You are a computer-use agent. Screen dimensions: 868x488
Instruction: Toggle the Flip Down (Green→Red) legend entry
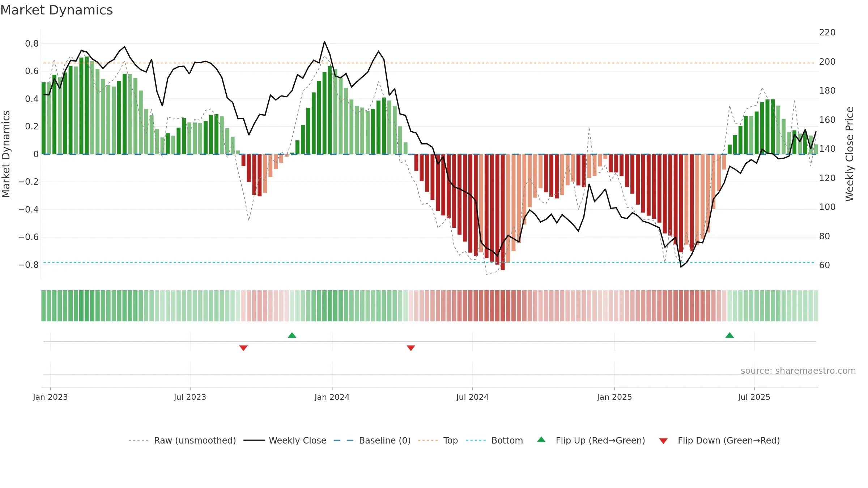click(719, 440)
